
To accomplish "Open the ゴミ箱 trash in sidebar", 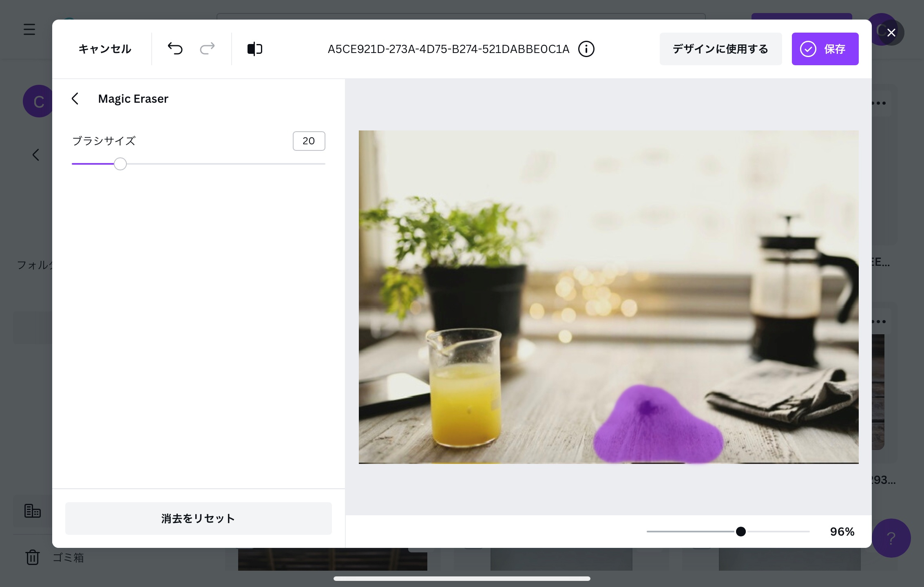I will pos(55,557).
